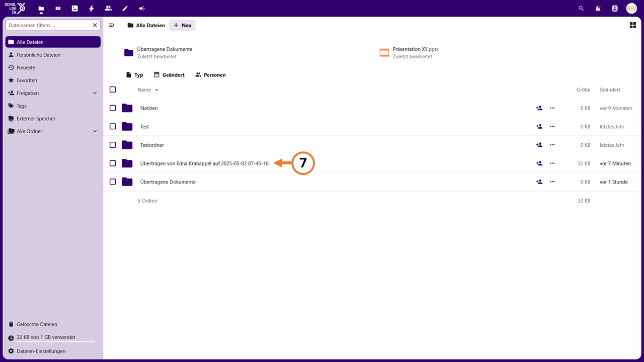644x362 pixels.
Task: Click the search magnifier icon
Action: click(581, 9)
